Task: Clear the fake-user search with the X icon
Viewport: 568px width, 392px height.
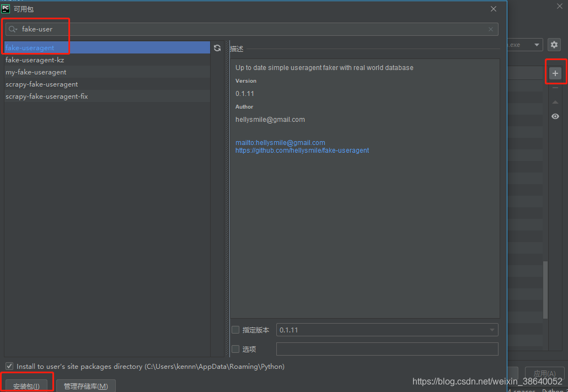Action: click(x=490, y=29)
